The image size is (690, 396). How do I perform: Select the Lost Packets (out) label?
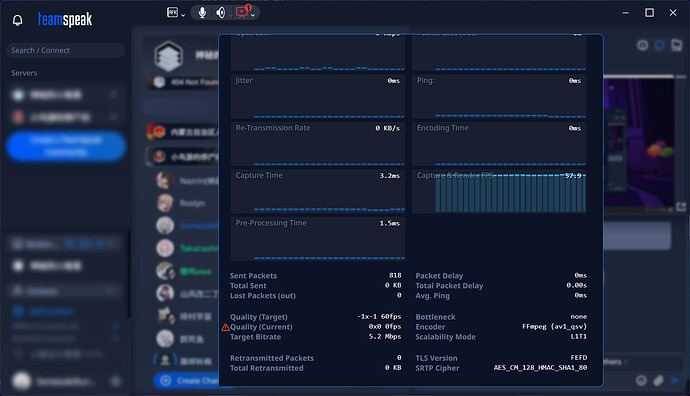[x=263, y=296]
